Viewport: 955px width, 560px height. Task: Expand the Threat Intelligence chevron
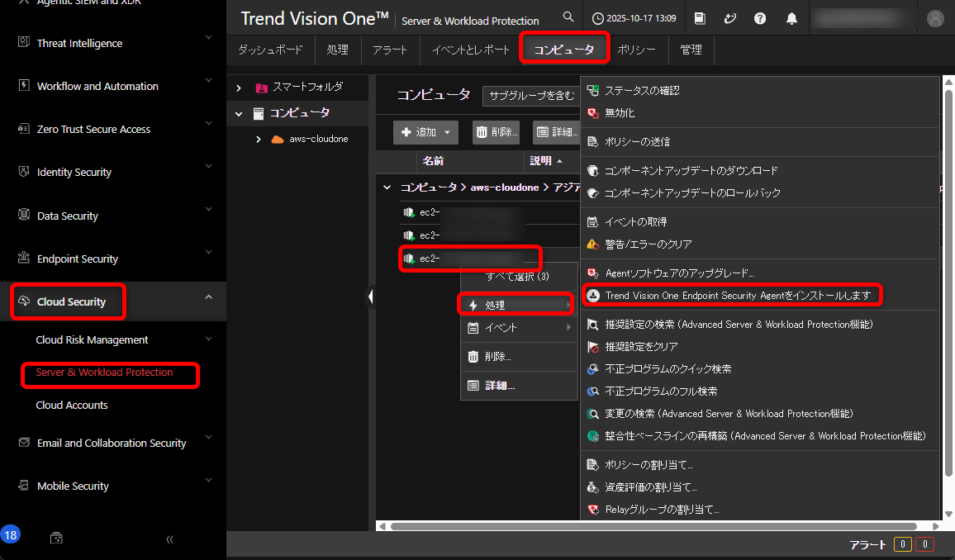209,38
